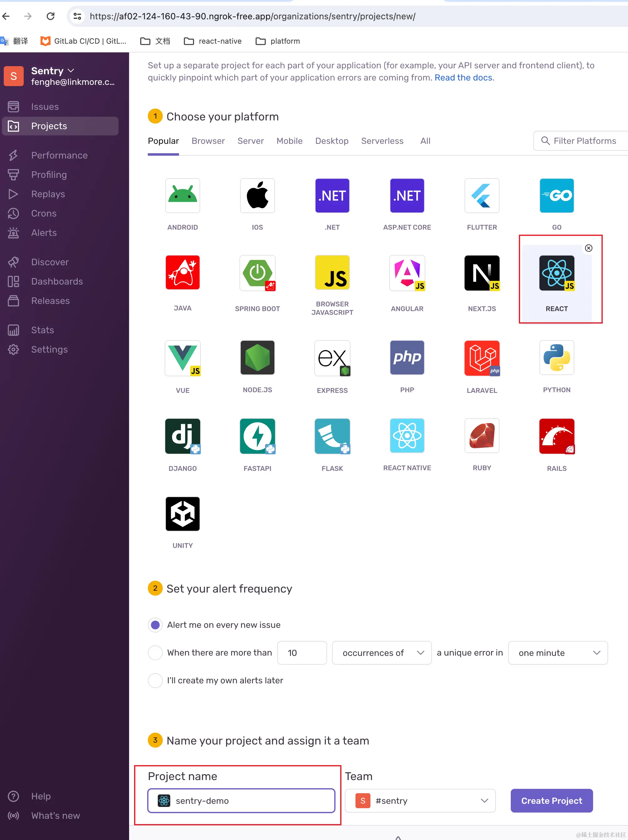Pick the PHP platform icon
This screenshot has height=840, width=628.
pos(407,357)
